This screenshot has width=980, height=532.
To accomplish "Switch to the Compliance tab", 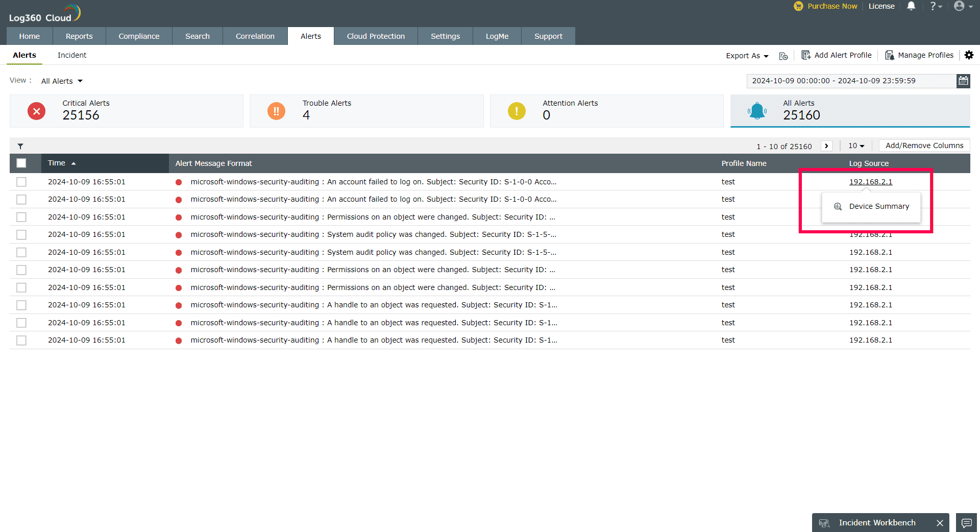I will pos(139,36).
